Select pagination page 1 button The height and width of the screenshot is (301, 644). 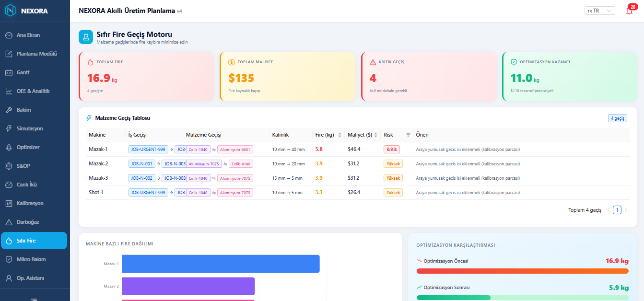pos(617,210)
